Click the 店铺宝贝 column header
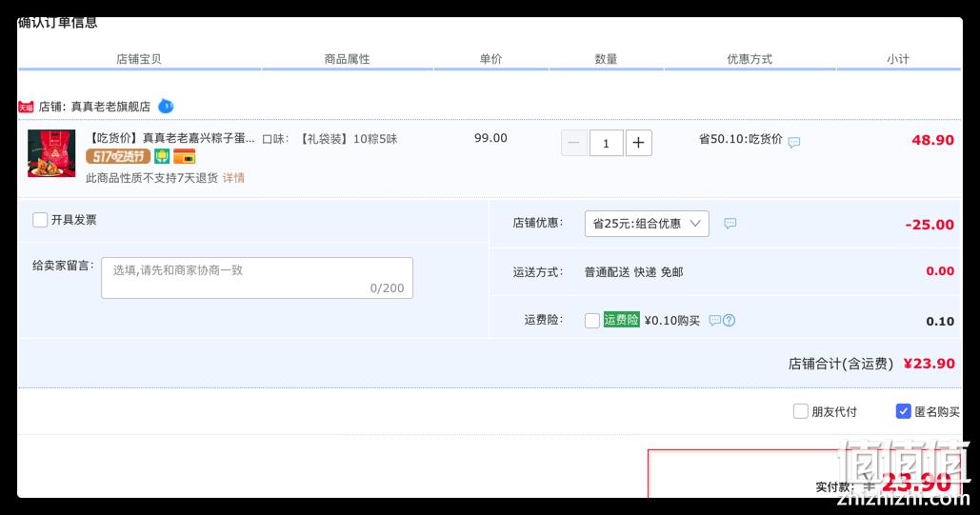Screen dimensions: 980x515 click(x=139, y=59)
